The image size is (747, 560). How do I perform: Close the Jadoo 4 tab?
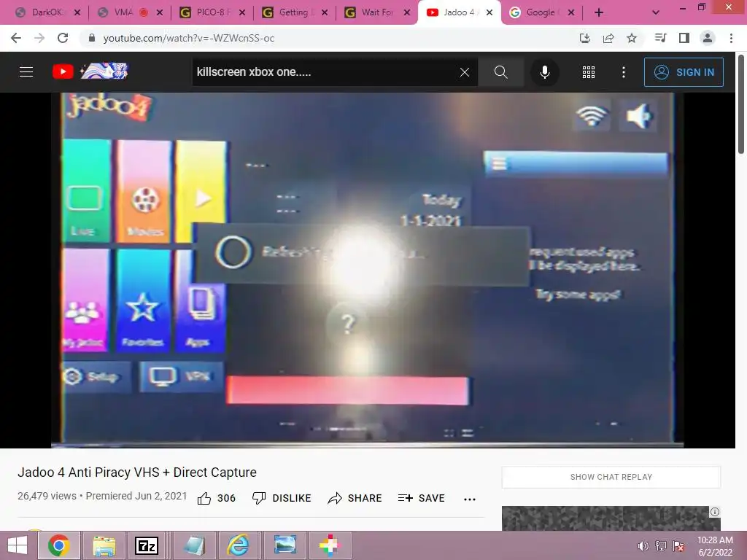[489, 12]
